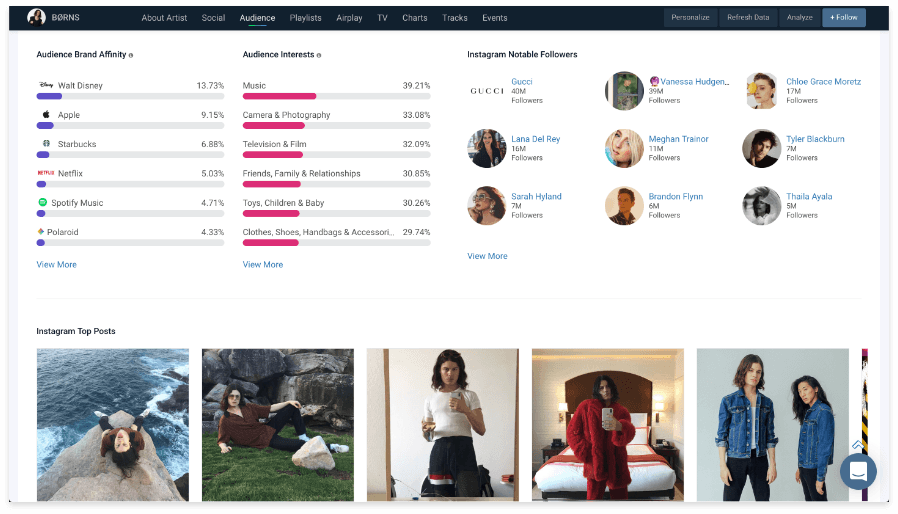The width and height of the screenshot is (898, 514).
Task: Click the Walt Disney brand logo
Action: (x=46, y=85)
